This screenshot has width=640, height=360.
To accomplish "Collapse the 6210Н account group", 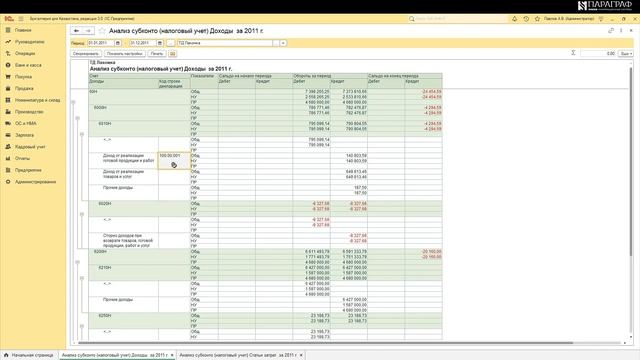I will 82,278.
